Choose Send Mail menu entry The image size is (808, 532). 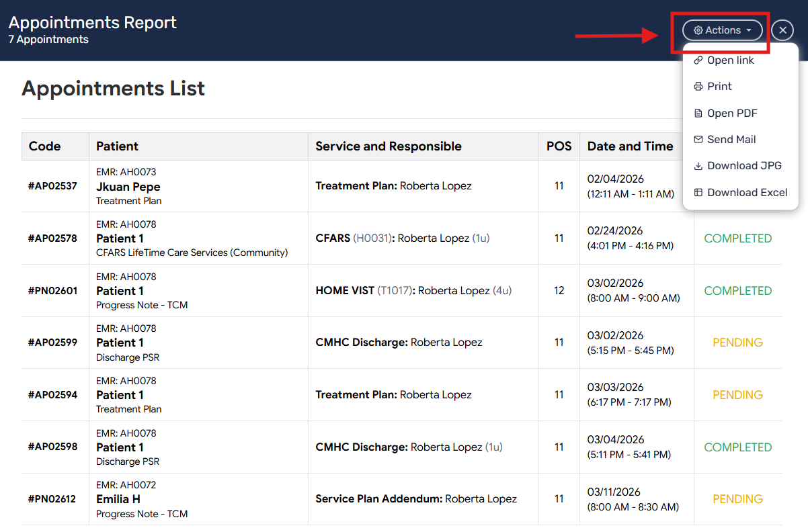(731, 140)
